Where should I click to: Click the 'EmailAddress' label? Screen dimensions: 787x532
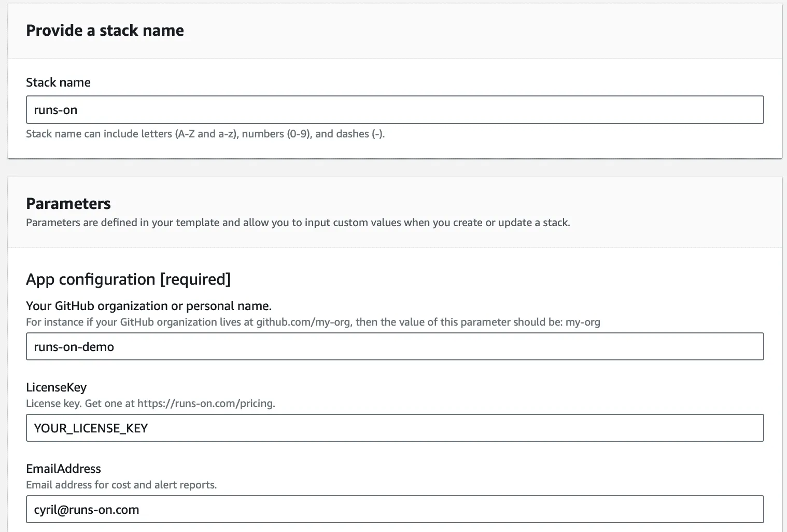click(63, 469)
